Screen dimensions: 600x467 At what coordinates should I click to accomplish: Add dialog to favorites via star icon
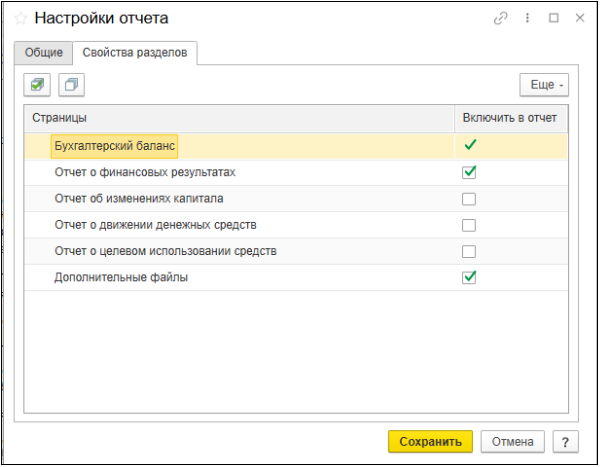pyautogui.click(x=20, y=18)
